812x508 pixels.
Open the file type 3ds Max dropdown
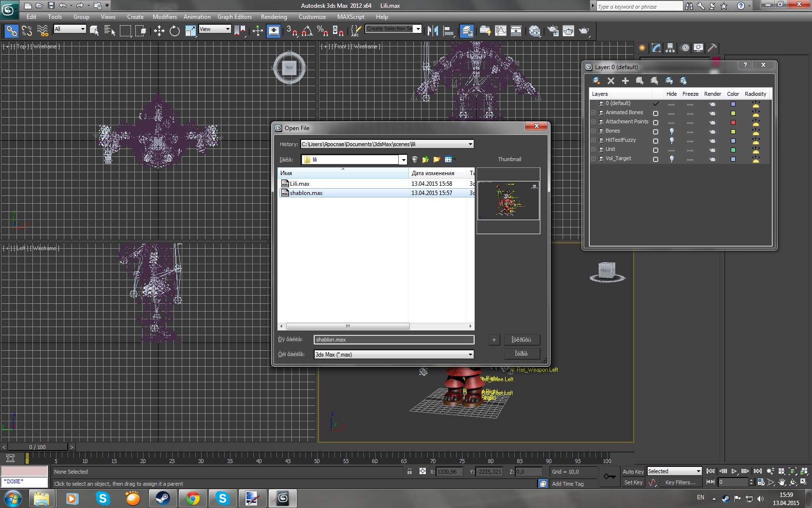pyautogui.click(x=470, y=355)
